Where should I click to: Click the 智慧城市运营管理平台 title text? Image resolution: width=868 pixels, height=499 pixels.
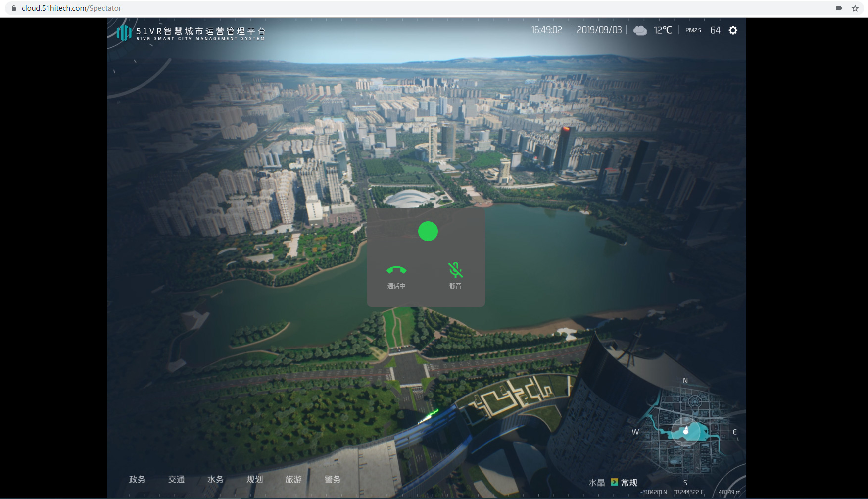(215, 31)
